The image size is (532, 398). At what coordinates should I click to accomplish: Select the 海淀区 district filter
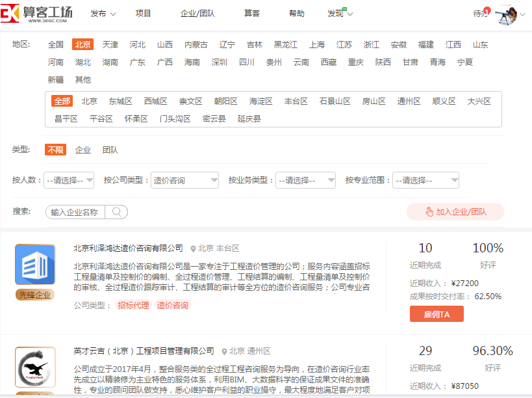click(259, 101)
